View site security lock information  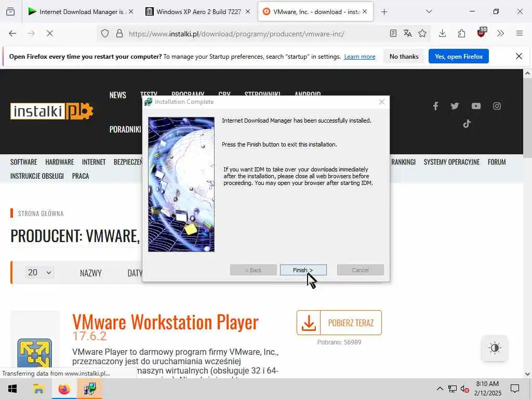coord(119,34)
